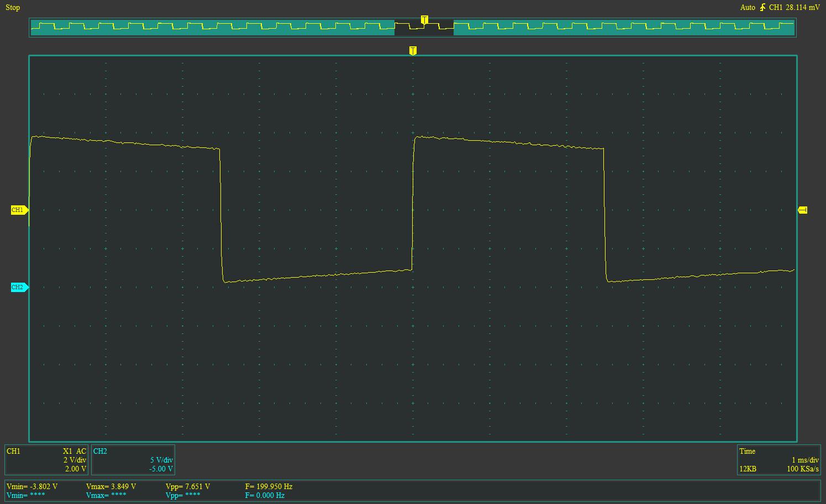The height and width of the screenshot is (504, 826).
Task: Click the Stop status label
Action: tap(13, 7)
